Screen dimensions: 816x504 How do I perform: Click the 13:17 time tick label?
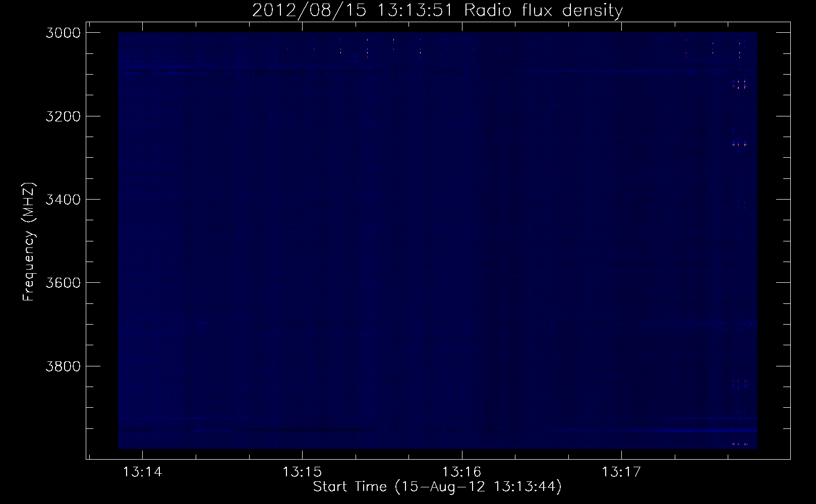coord(621,472)
